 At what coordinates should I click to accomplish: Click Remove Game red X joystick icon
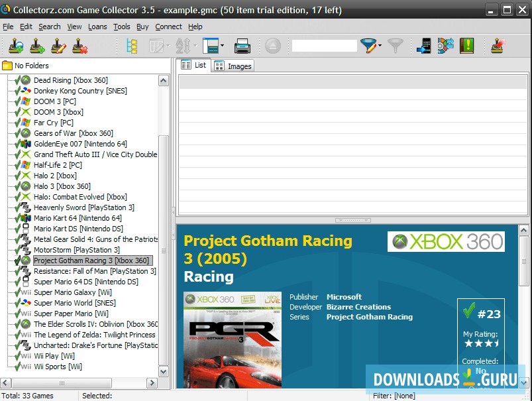(80, 46)
